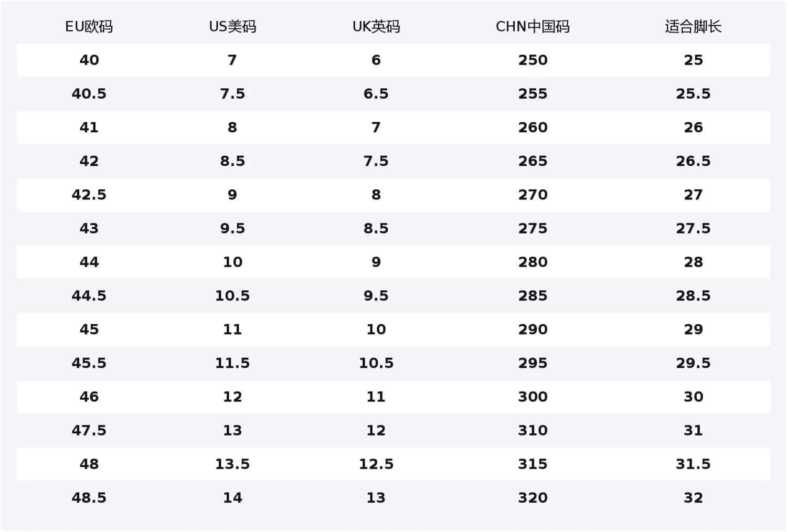Select foot length 27.5 cell
Viewport: 787px width, 532px height.
pyautogui.click(x=693, y=228)
